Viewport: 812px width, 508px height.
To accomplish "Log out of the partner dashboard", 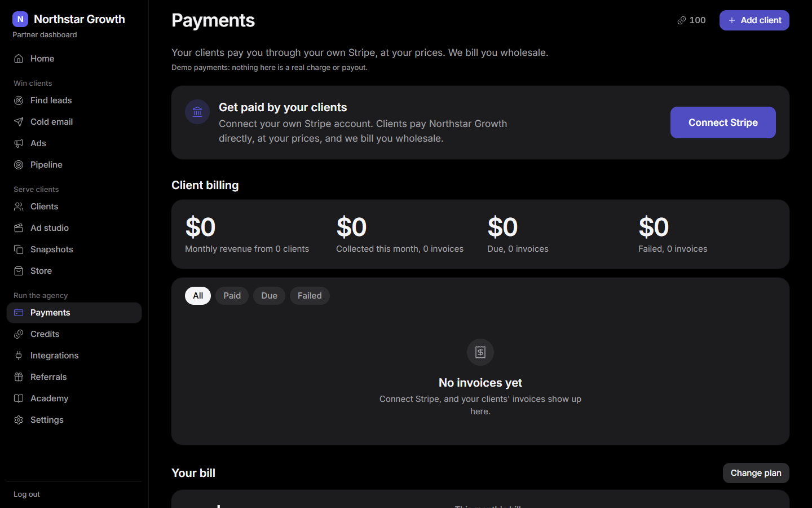I will pos(27,494).
